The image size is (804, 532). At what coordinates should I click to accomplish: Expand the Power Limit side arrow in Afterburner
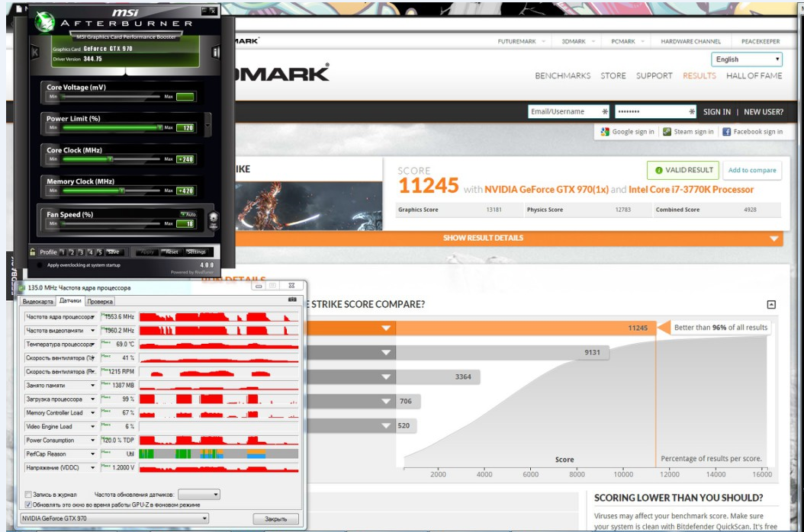[x=207, y=124]
